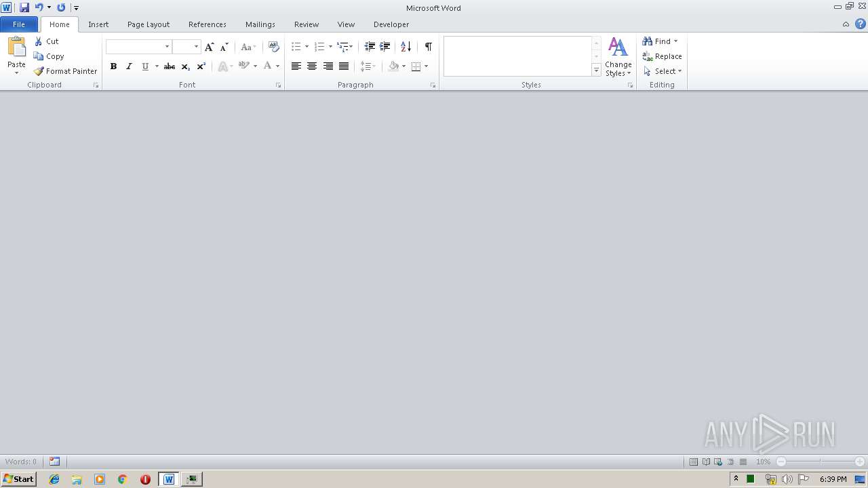Click the Windows Start button
Image resolution: width=868 pixels, height=488 pixels.
tap(18, 479)
